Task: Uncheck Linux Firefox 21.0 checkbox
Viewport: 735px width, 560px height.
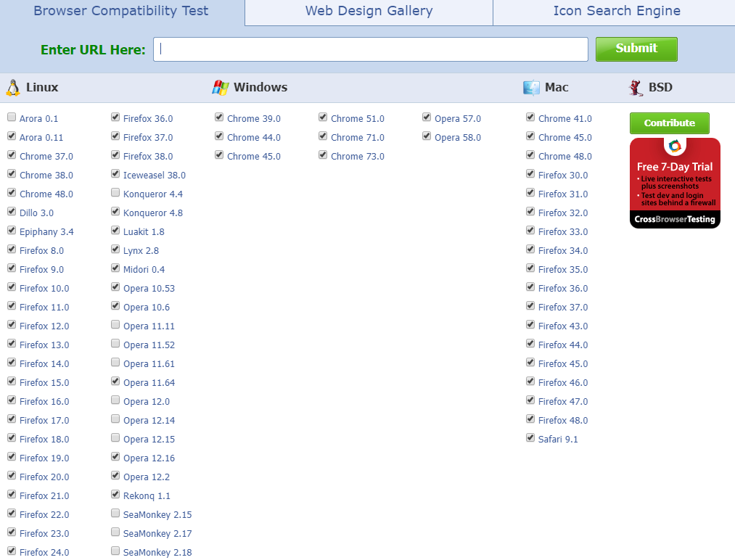Action: point(12,494)
